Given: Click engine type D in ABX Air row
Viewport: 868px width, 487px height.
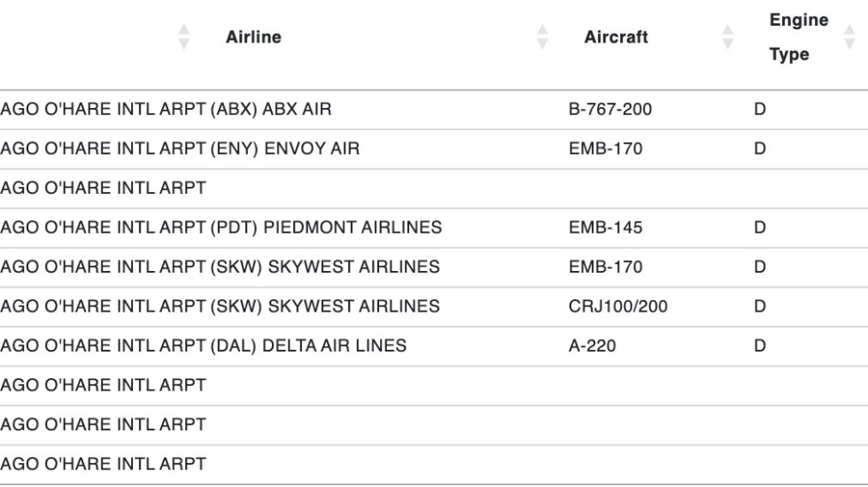Looking at the screenshot, I should [x=759, y=110].
